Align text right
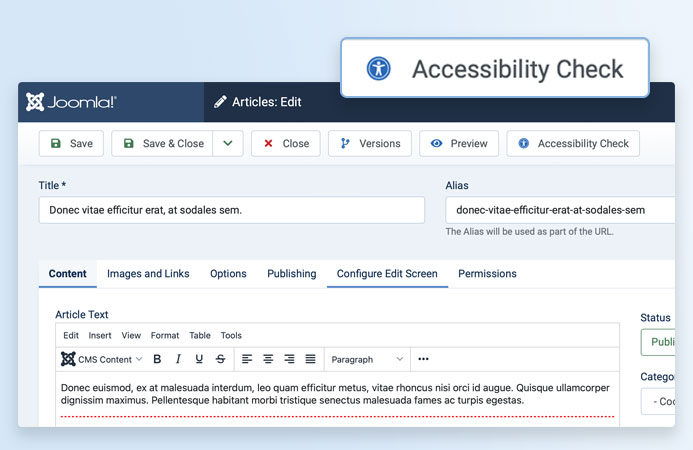The image size is (693, 450). (x=289, y=359)
